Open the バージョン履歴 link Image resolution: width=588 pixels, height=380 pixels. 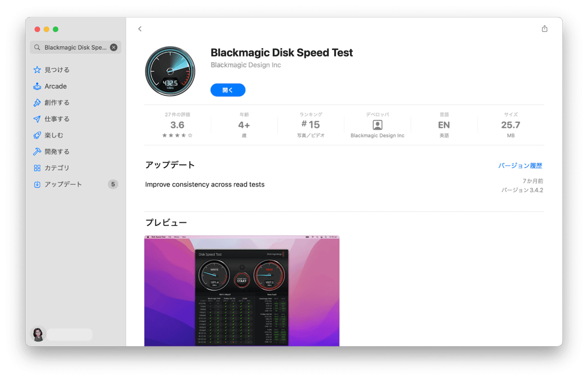[520, 165]
